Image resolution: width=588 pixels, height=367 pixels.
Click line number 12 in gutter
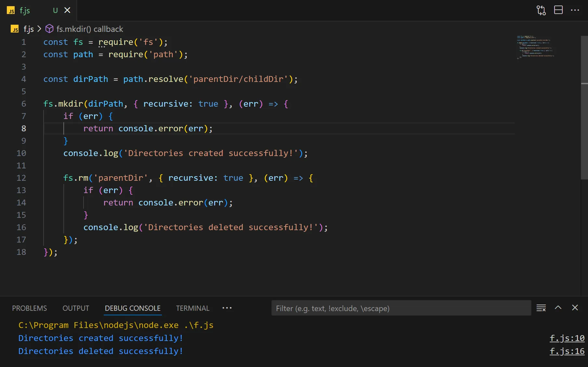click(x=21, y=178)
